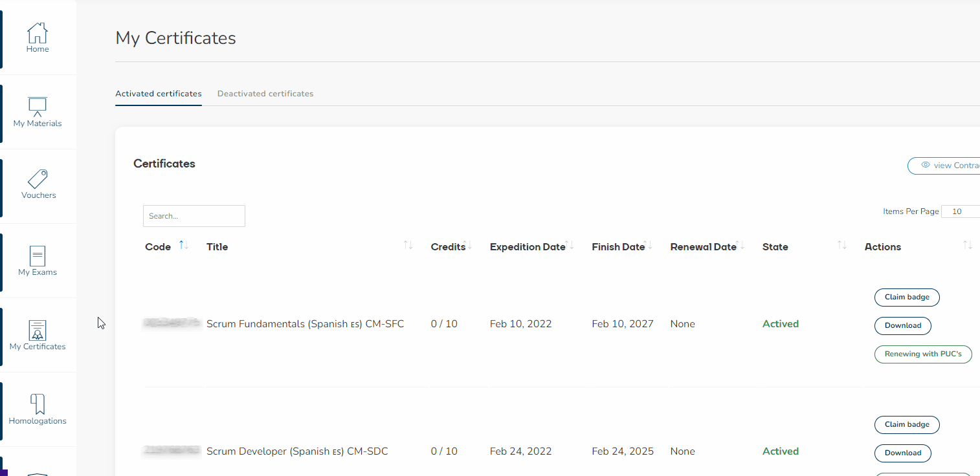Switch to Activated certificates tab
The image size is (980, 476).
coord(159,94)
